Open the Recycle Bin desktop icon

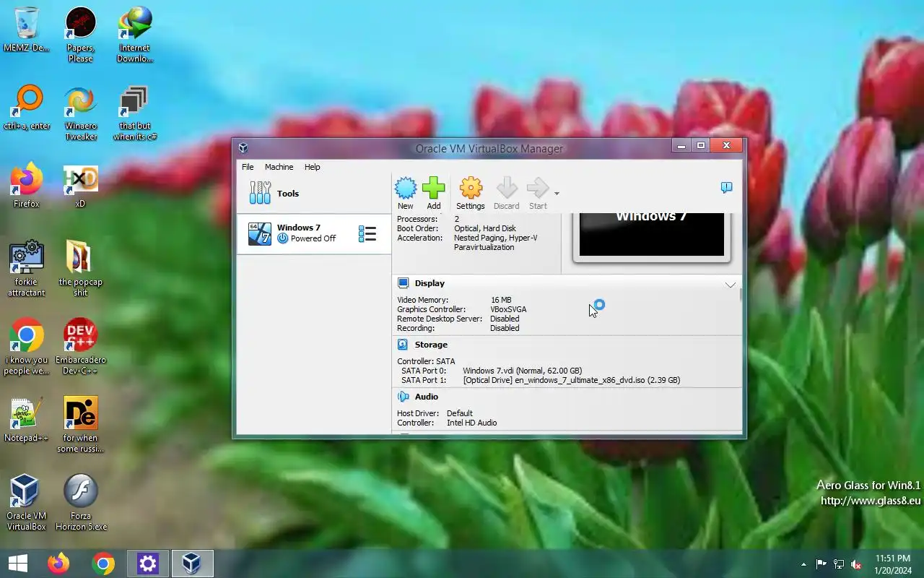tap(27, 30)
